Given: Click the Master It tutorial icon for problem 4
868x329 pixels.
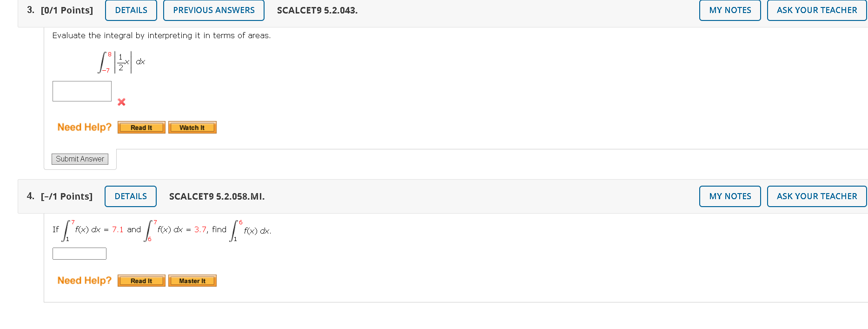Looking at the screenshot, I should pos(192,281).
